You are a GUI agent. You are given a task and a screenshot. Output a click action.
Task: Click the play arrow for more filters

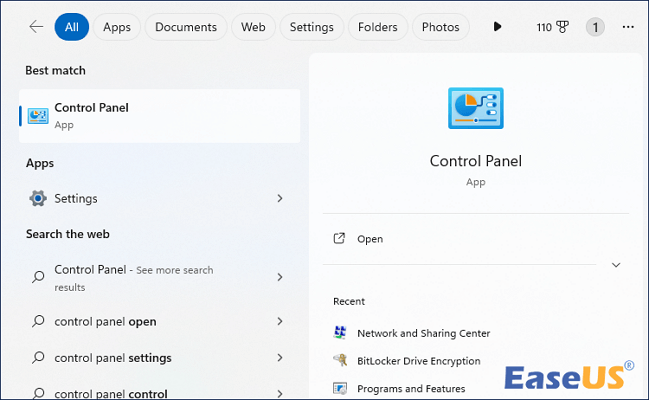497,27
